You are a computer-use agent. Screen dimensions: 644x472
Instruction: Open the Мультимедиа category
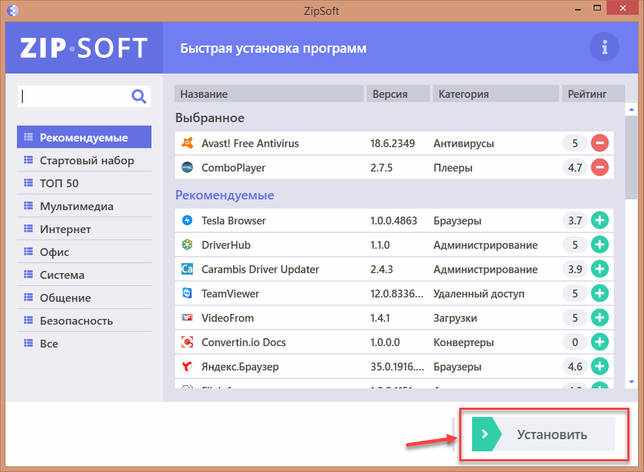point(84,206)
